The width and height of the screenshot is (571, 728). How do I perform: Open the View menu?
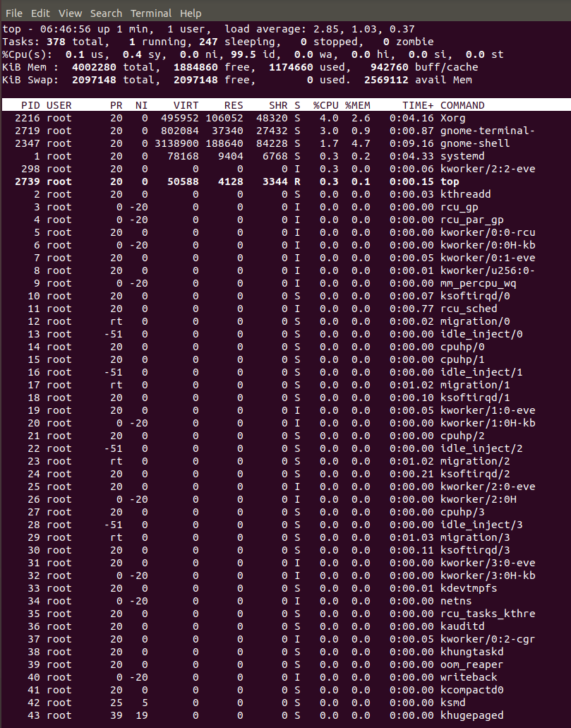tap(70, 13)
